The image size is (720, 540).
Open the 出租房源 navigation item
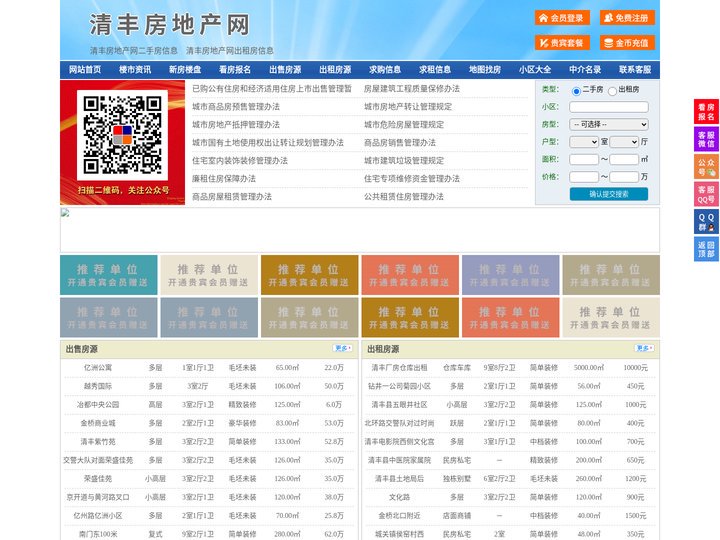tap(335, 70)
